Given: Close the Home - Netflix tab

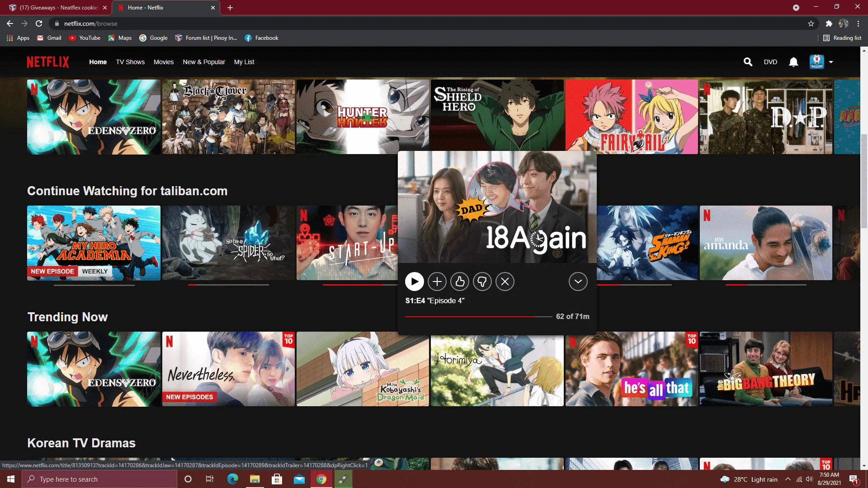Looking at the screenshot, I should [x=213, y=8].
